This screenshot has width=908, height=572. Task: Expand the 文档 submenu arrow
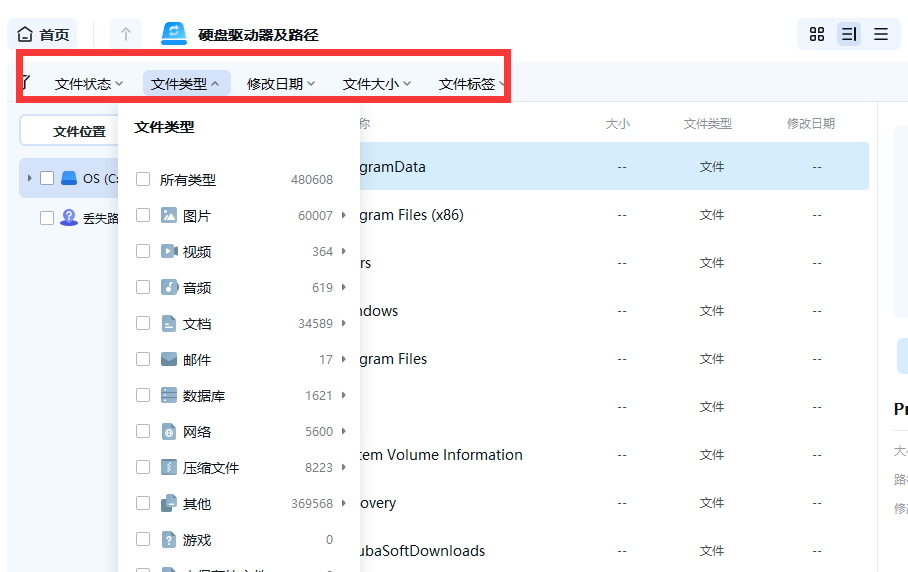tap(343, 322)
